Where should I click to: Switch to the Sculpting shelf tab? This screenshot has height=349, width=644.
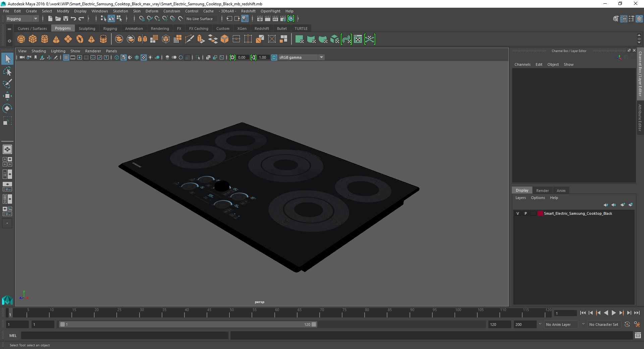point(87,29)
